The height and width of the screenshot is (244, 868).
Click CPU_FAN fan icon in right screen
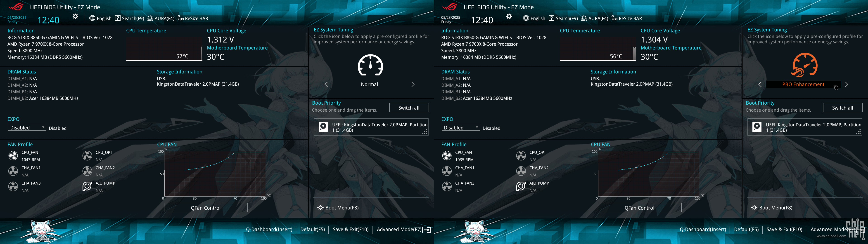coord(447,155)
